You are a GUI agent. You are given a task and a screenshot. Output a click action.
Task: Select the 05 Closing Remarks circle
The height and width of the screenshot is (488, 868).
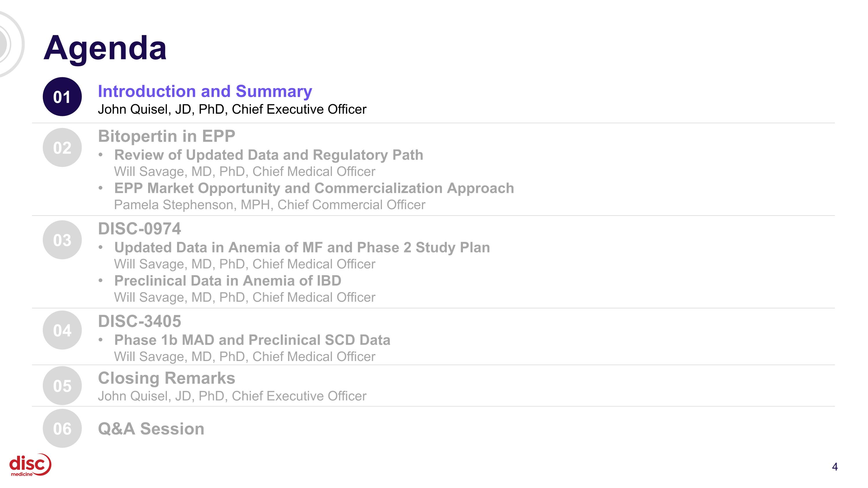62,386
